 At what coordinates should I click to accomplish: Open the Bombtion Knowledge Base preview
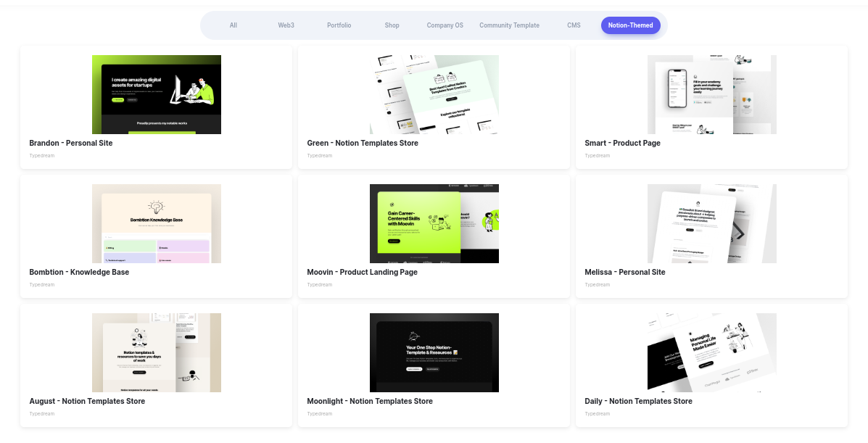tap(156, 224)
